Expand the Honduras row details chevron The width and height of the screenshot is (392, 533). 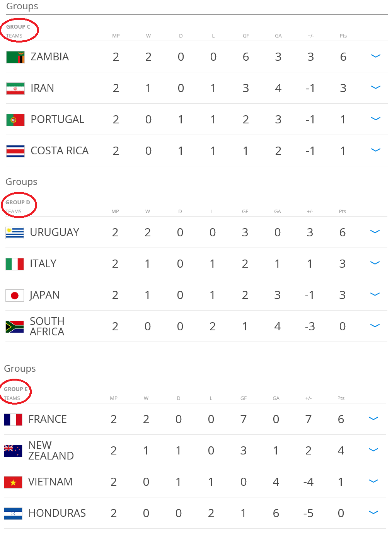pos(373,512)
